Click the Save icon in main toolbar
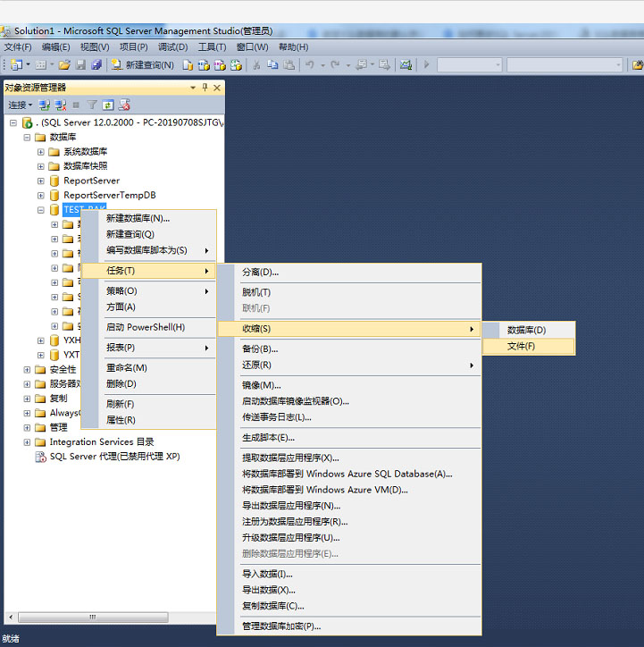 coord(81,64)
